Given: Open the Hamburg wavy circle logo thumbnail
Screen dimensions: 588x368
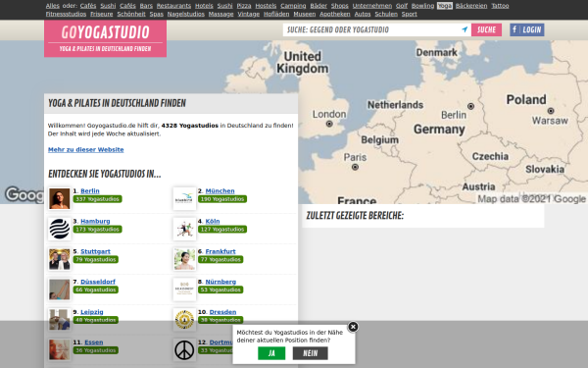Looking at the screenshot, I should (59, 229).
